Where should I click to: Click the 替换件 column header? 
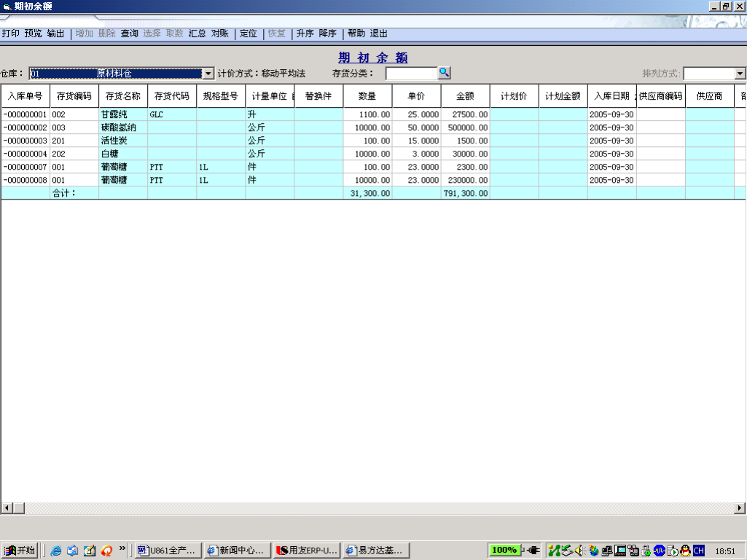tap(318, 95)
